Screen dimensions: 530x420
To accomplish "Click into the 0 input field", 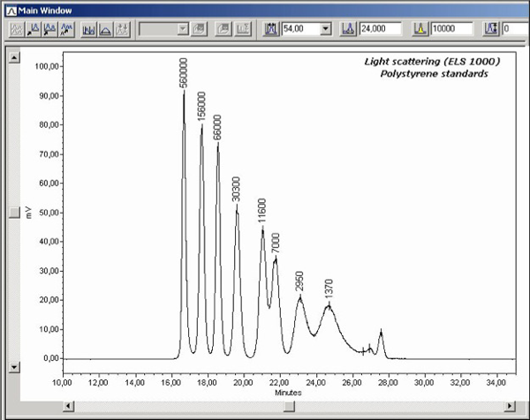I will tap(516, 29).
